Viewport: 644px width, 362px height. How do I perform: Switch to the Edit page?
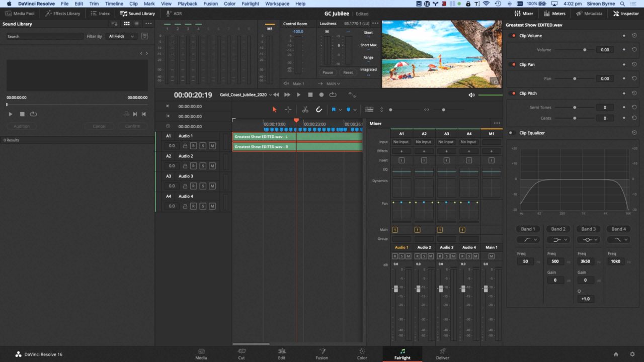pyautogui.click(x=281, y=354)
